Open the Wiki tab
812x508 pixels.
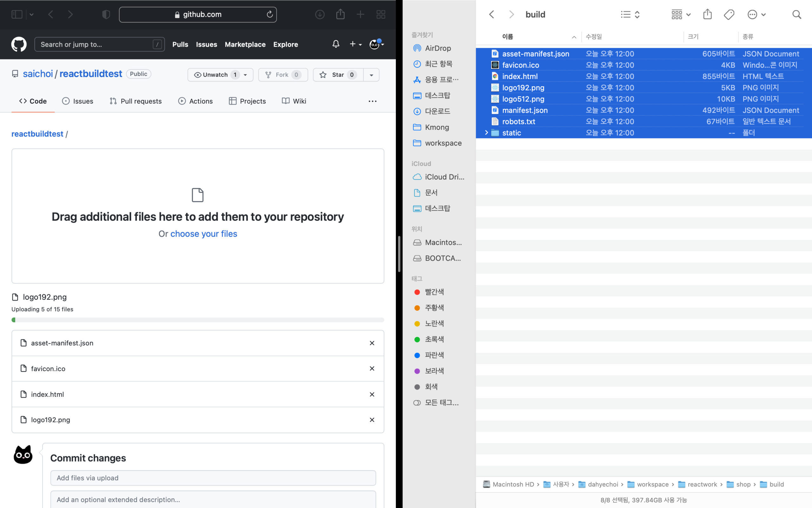pyautogui.click(x=294, y=101)
